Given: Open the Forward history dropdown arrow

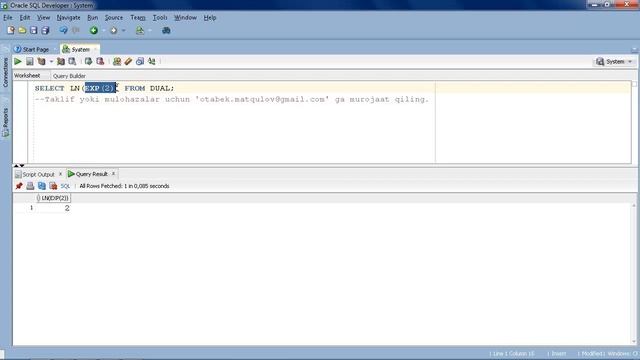Looking at the screenshot, I should pos(124,31).
